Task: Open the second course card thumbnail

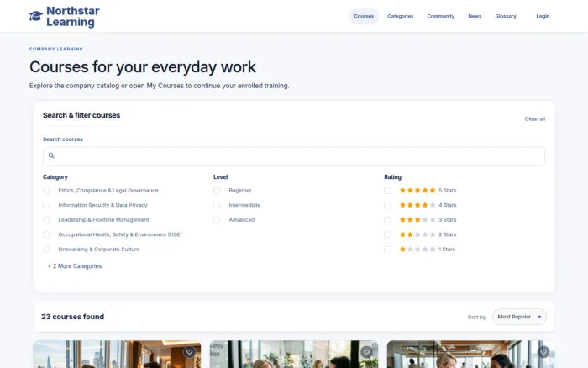Action: point(294,354)
